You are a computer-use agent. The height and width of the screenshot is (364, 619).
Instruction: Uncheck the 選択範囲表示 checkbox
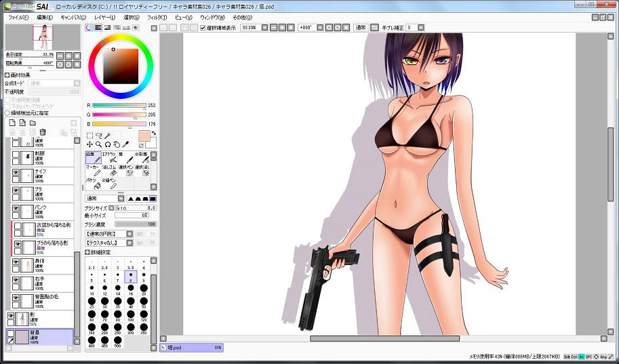click(x=203, y=28)
